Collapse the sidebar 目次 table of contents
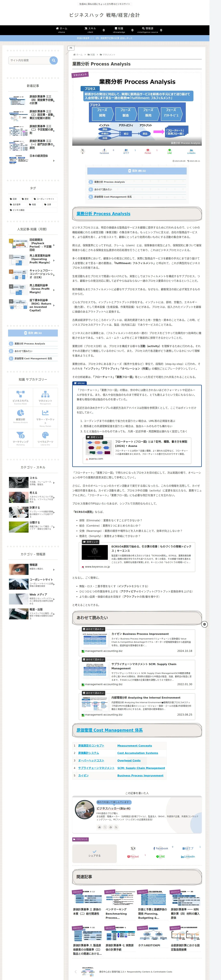 point(33,333)
